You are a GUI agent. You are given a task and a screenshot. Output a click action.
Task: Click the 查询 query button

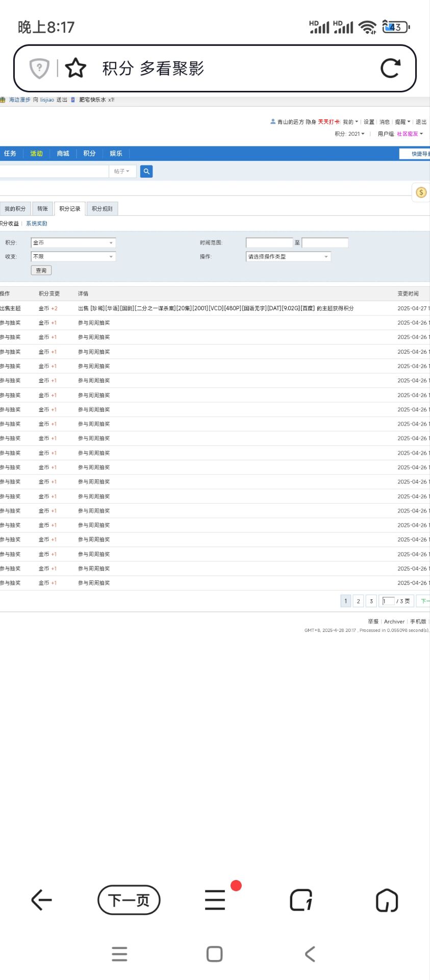pos(41,271)
